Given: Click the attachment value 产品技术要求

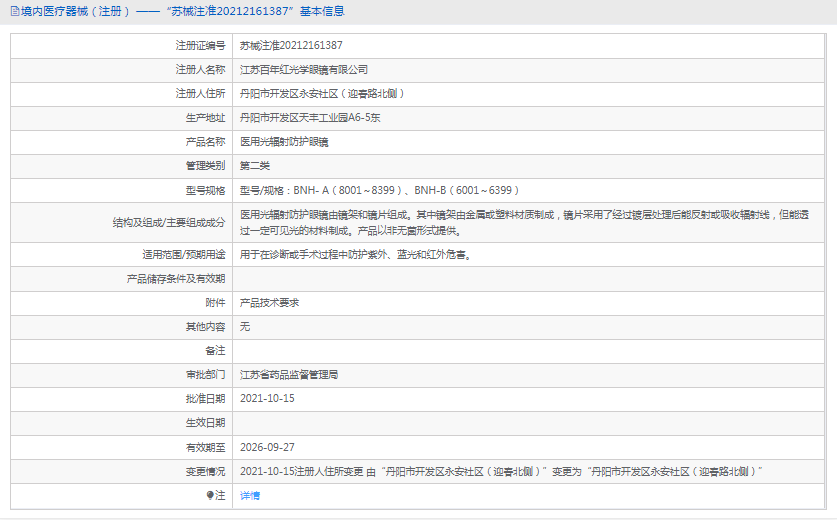Looking at the screenshot, I should (270, 302).
